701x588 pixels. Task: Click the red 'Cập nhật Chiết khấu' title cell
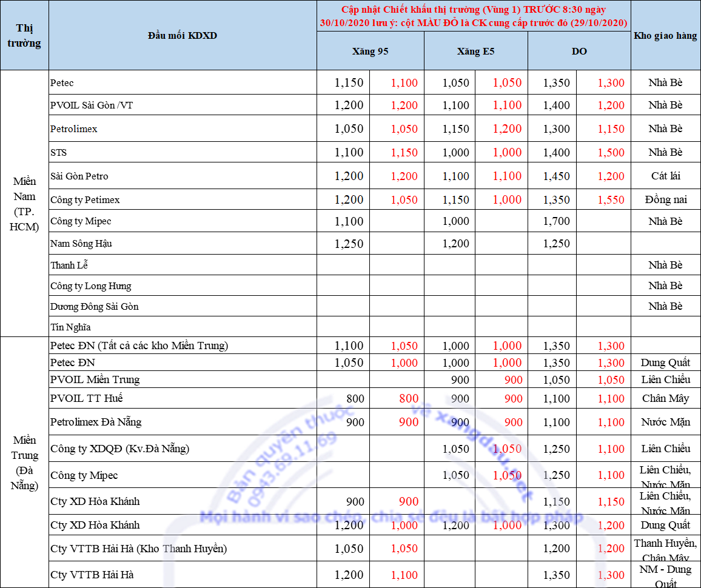click(474, 16)
